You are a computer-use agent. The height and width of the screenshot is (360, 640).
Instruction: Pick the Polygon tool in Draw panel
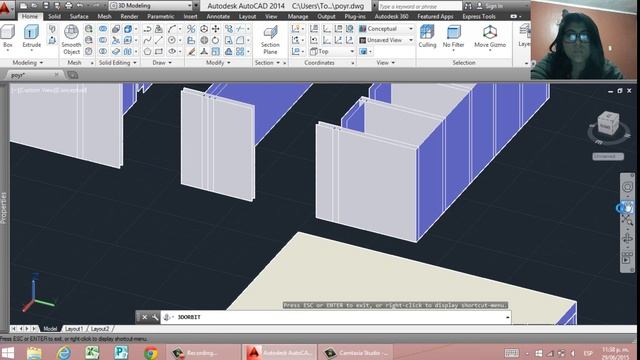pyautogui.click(x=147, y=52)
